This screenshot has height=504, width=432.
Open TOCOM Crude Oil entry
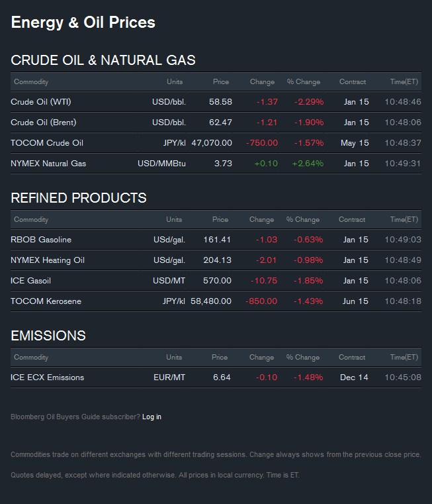47,143
